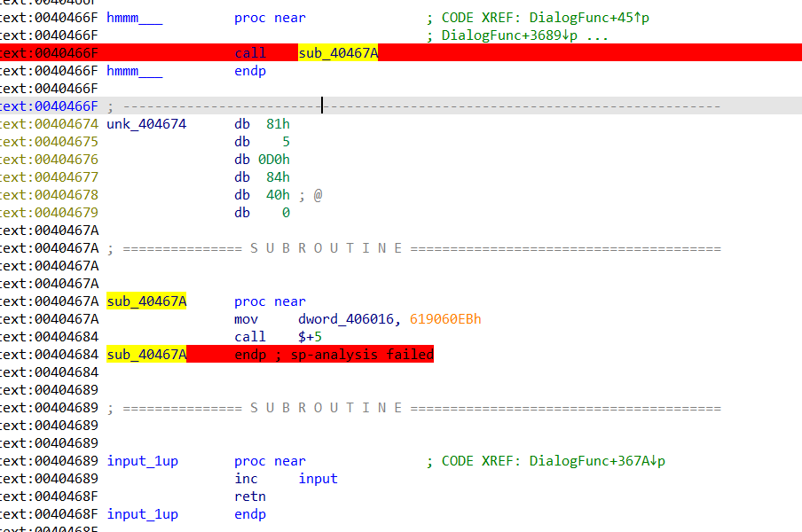Click the hmmm___ proc near label

(x=135, y=18)
